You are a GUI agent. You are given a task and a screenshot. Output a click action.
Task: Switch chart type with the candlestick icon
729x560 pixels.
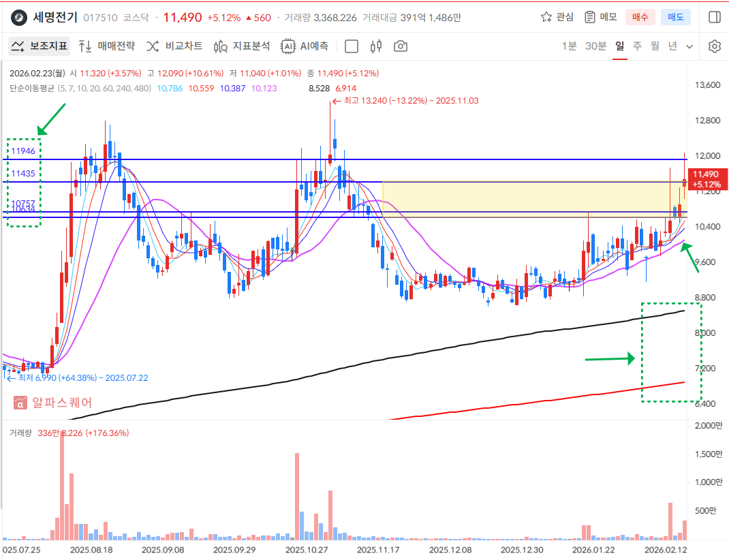coord(376,46)
